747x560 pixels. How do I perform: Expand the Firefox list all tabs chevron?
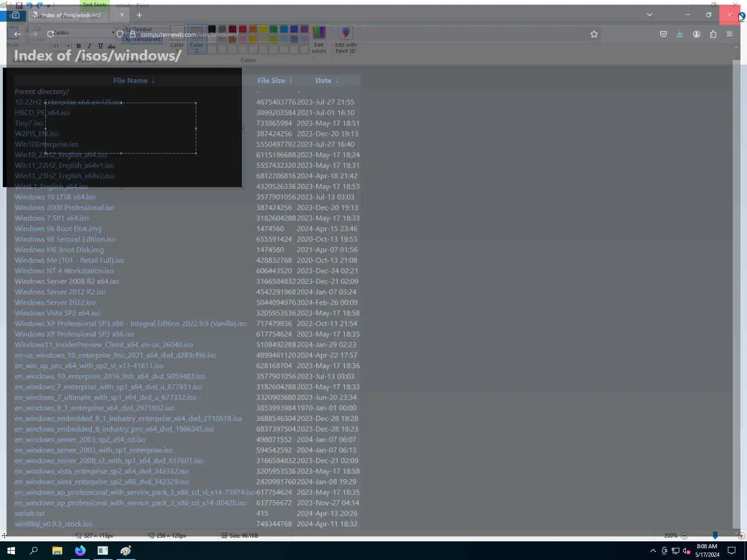pos(649,15)
